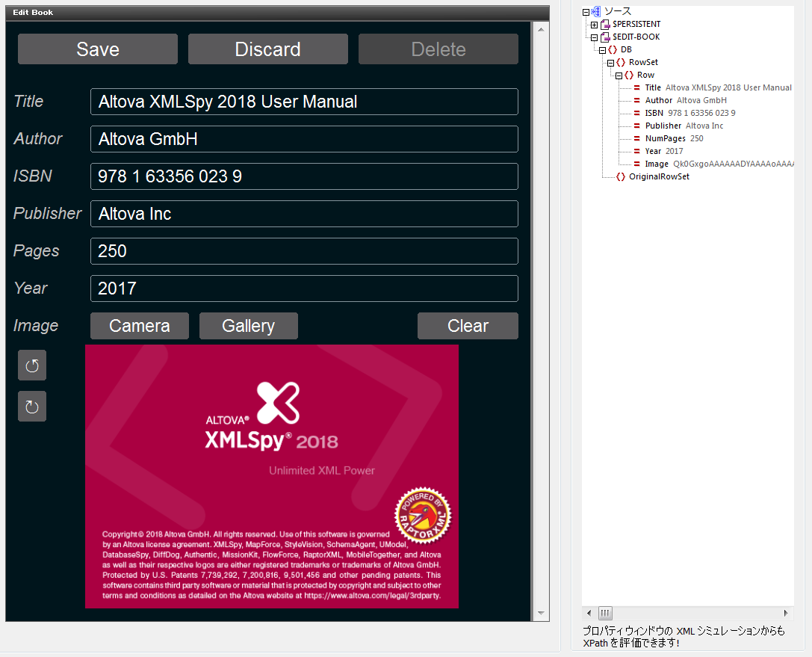This screenshot has width=812, height=657.
Task: Open the Camera to capture image
Action: tap(139, 326)
